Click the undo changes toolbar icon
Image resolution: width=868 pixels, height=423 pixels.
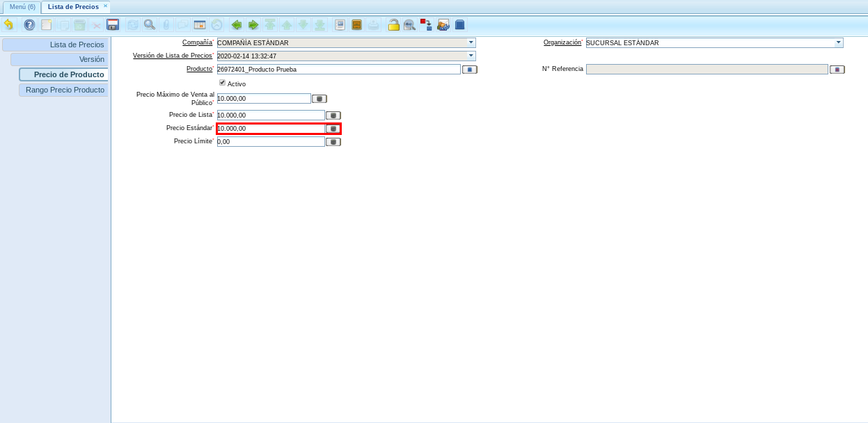(8, 25)
